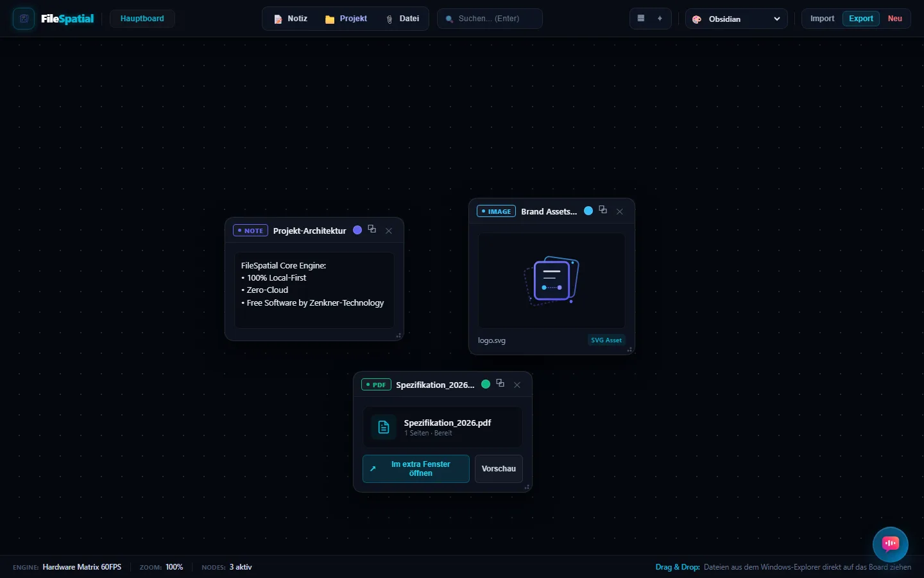Click the purple color dot on Projekt-Architektur
The width and height of the screenshot is (924, 578).
coord(357,230)
